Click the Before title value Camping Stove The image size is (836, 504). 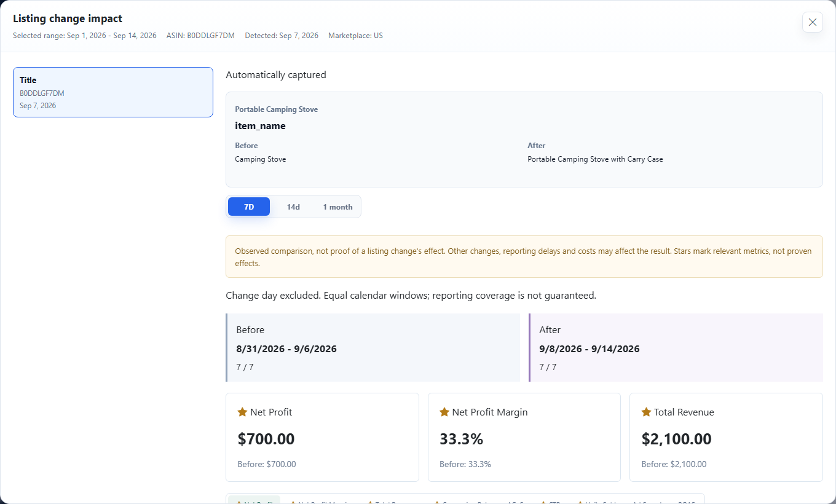coord(261,159)
